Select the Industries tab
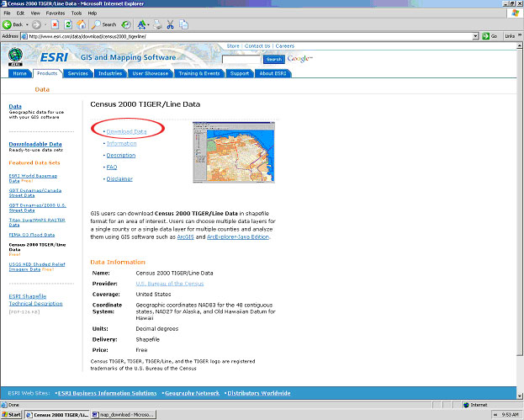Viewport: 524px width, 420px height. click(110, 73)
